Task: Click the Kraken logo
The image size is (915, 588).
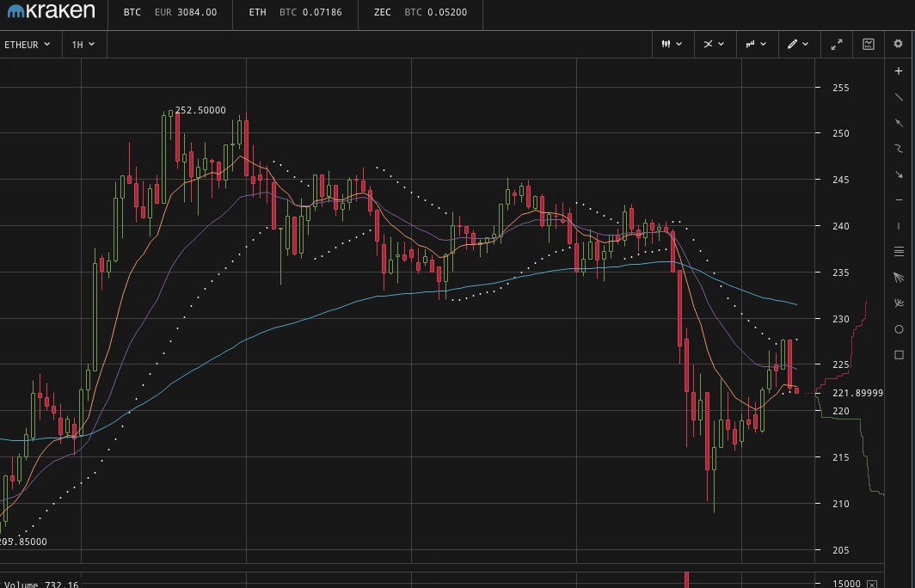Action: coord(51,10)
